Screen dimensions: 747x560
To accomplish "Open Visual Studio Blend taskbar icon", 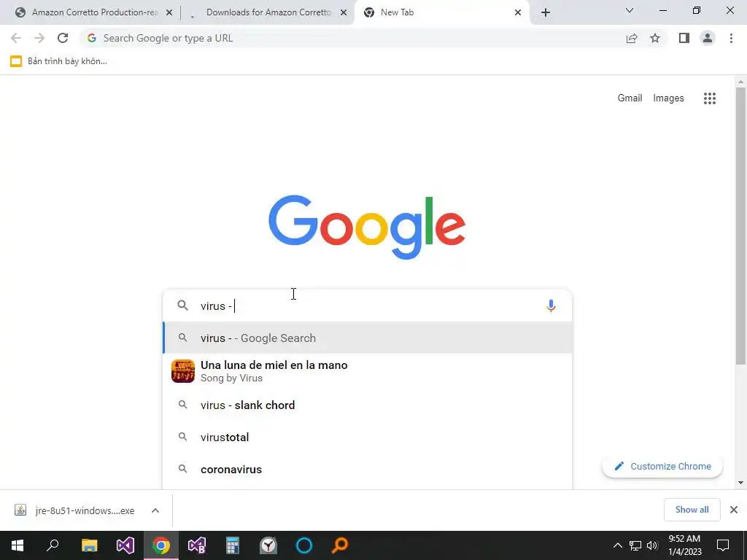I will click(197, 545).
